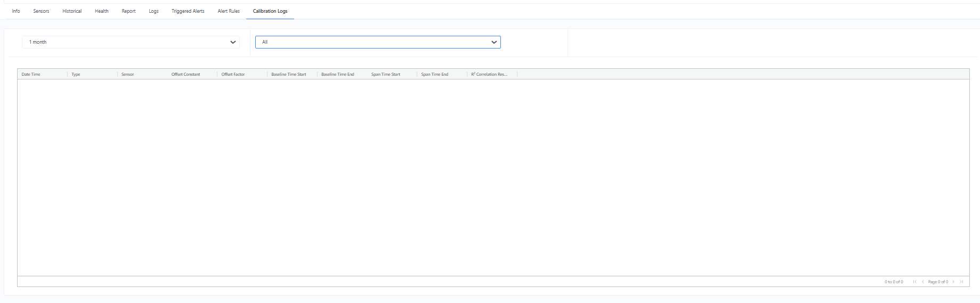Jump to last page icon
The height and width of the screenshot is (303, 980).
click(x=961, y=282)
